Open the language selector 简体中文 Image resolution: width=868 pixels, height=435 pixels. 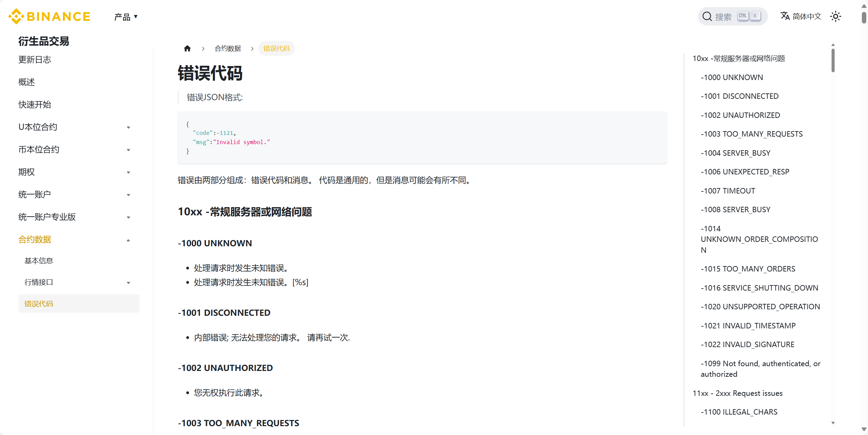[x=800, y=16]
